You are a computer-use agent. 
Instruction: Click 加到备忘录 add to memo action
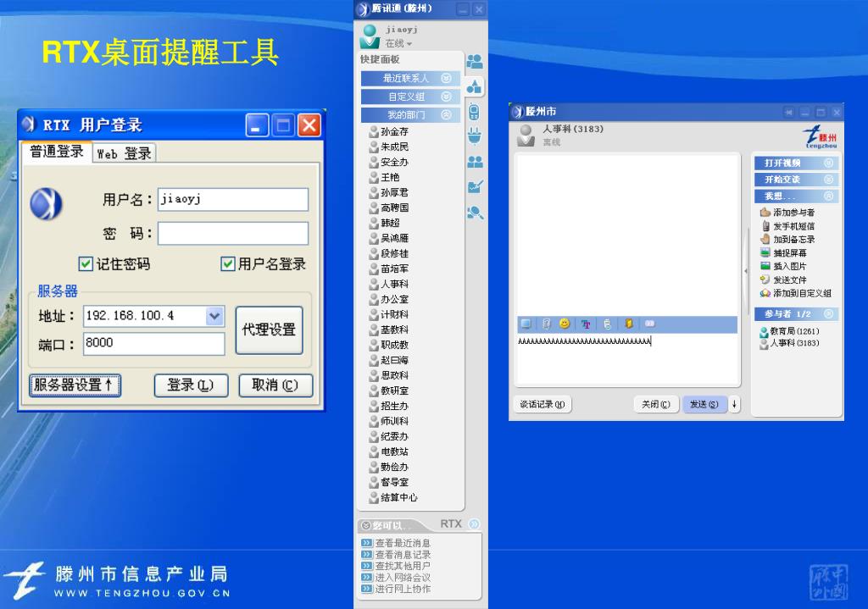(x=787, y=239)
